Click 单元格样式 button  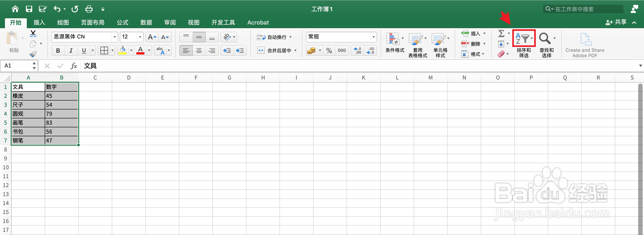click(x=440, y=45)
